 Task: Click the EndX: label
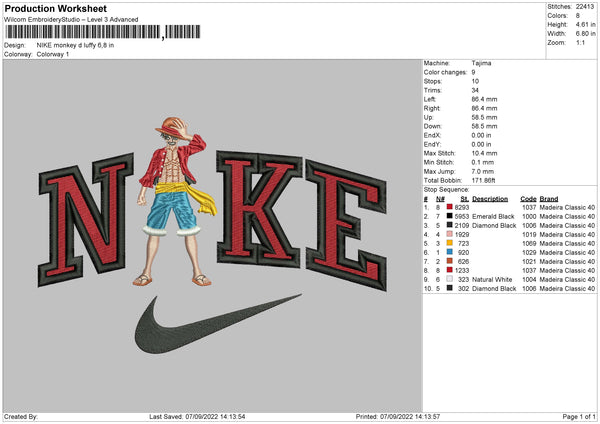pos(432,135)
